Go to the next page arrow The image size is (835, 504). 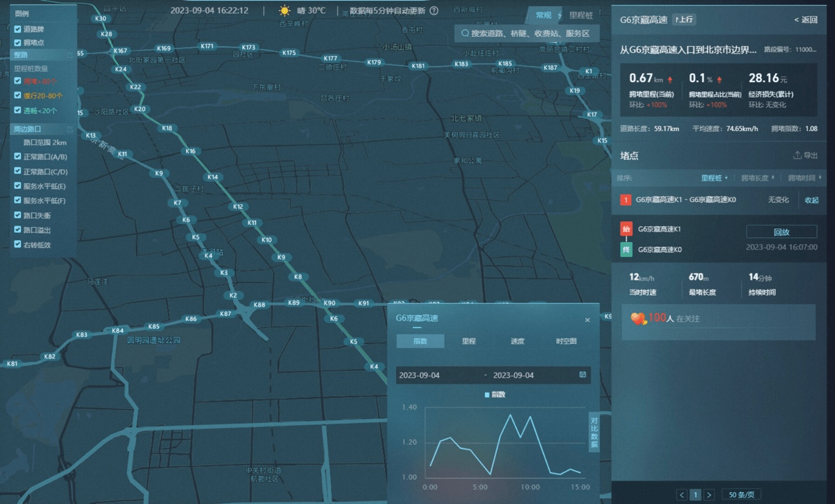pos(709,495)
